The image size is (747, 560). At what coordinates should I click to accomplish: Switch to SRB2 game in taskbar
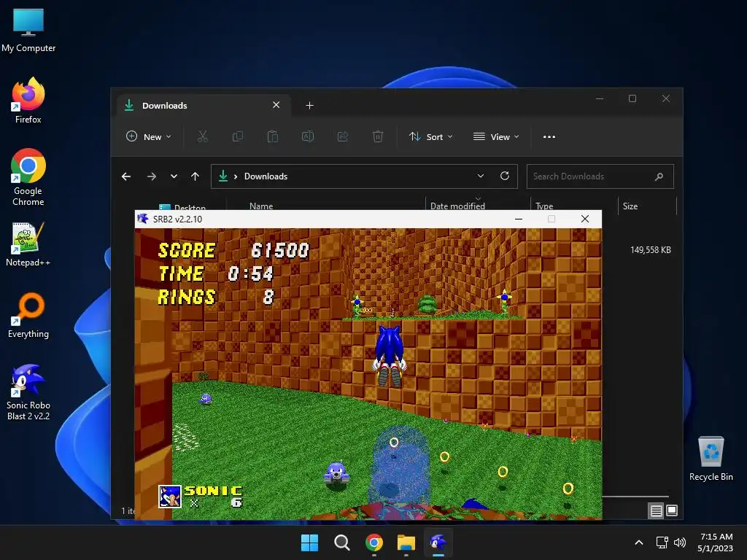click(438, 542)
